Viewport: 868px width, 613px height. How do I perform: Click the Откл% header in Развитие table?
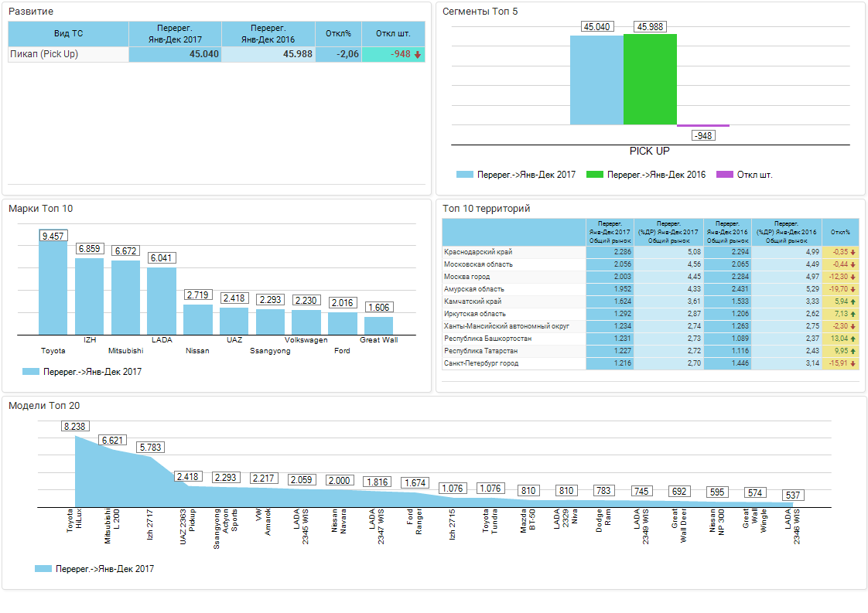pos(338,33)
